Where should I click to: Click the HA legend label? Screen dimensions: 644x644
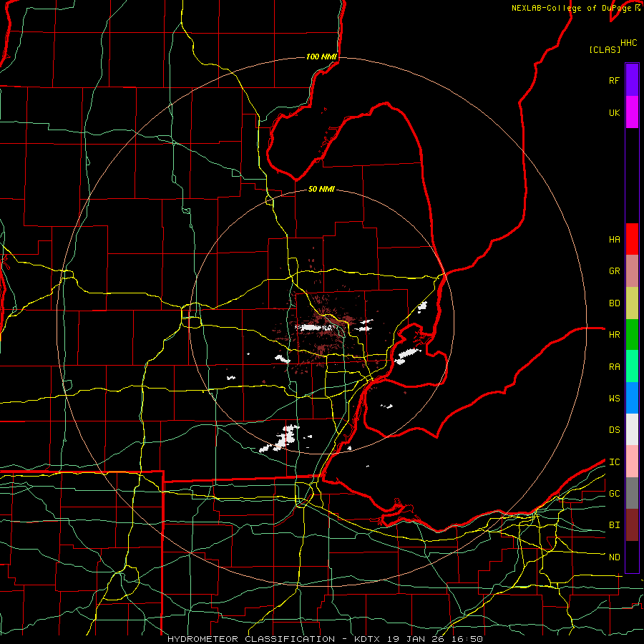click(614, 239)
